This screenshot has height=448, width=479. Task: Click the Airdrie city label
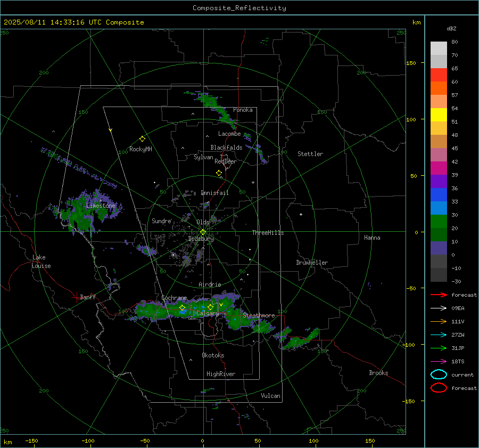tap(210, 284)
